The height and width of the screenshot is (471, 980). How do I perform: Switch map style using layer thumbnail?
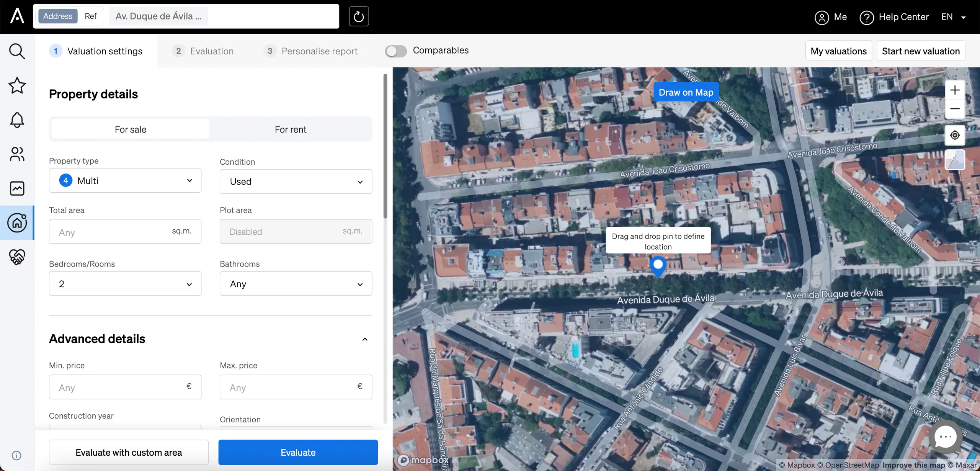(x=955, y=160)
